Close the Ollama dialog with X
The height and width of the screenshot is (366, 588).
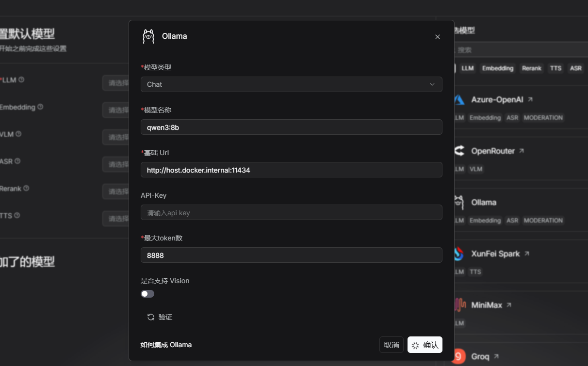coord(438,37)
